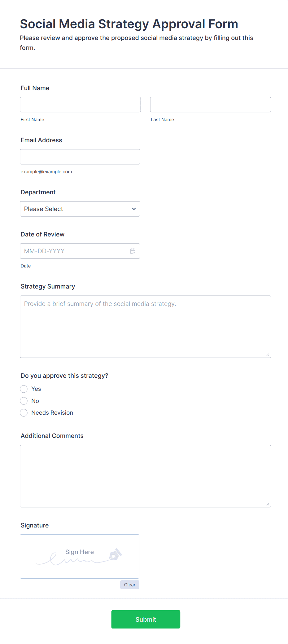Click into the Last Name field
288x644 pixels.
(210, 105)
